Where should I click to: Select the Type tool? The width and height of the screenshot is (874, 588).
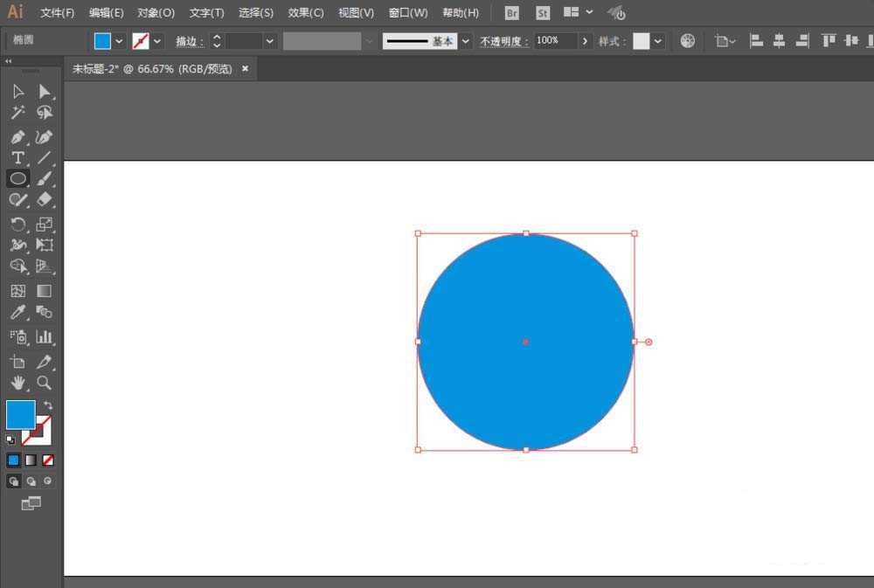pos(17,158)
